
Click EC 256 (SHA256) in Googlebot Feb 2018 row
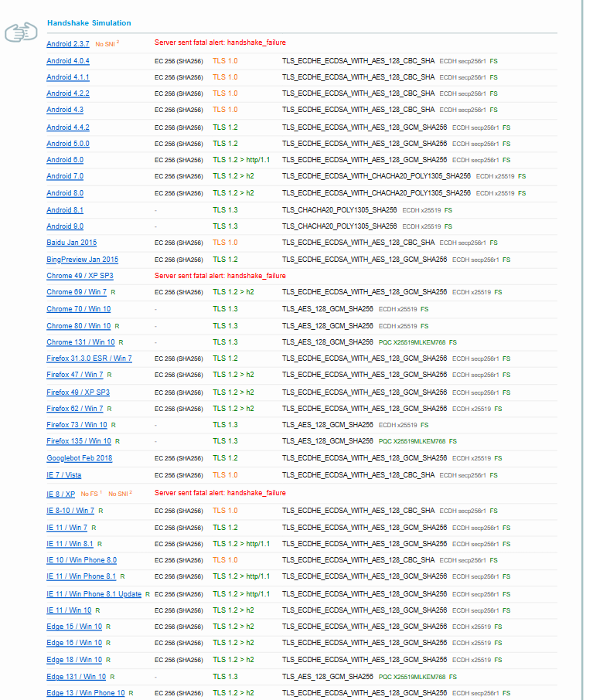(x=179, y=458)
